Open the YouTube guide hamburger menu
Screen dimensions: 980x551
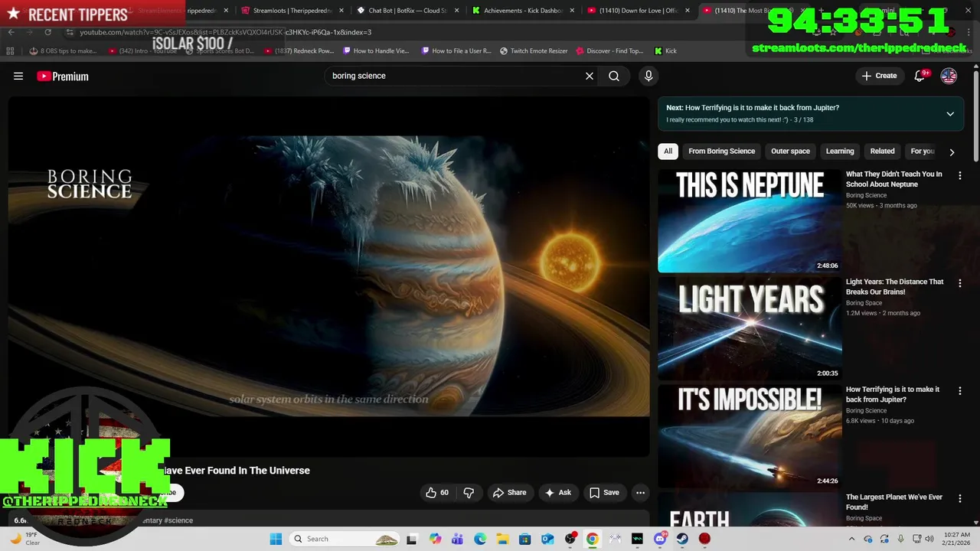[x=18, y=76]
